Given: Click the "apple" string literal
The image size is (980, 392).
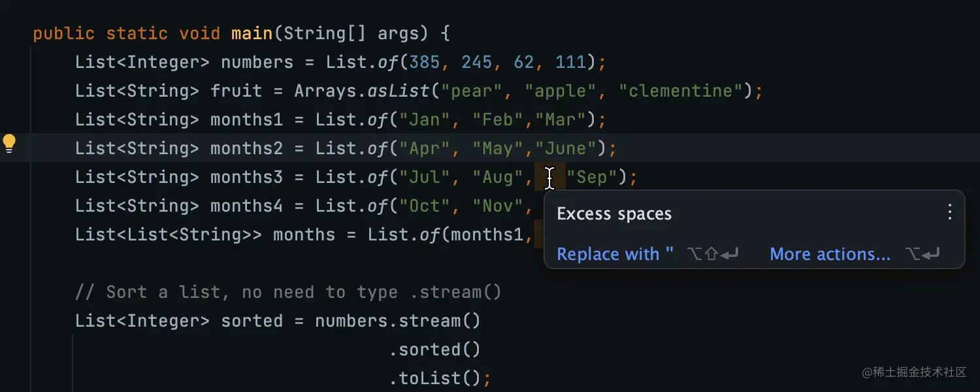Looking at the screenshot, I should pos(561,91).
